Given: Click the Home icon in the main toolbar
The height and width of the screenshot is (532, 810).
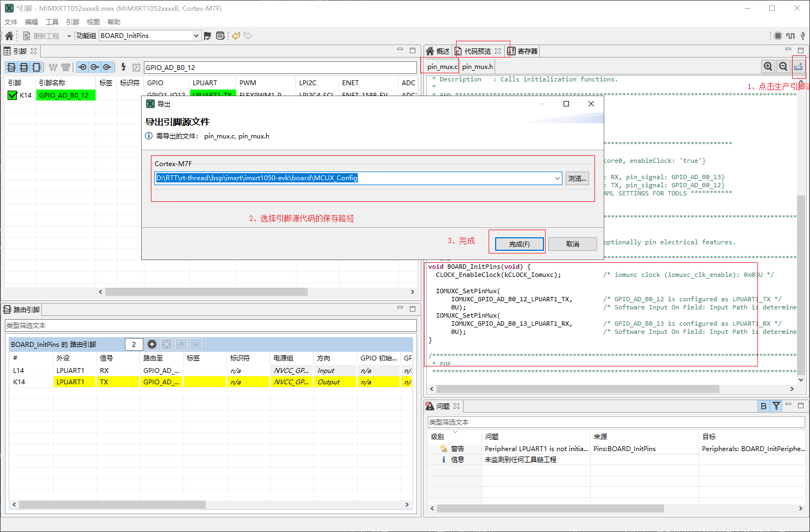Looking at the screenshot, I should click(9, 36).
